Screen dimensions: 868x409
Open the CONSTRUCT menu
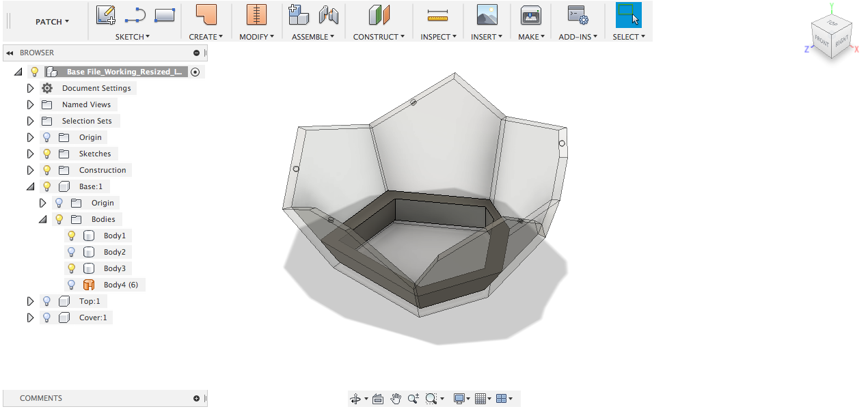point(379,37)
